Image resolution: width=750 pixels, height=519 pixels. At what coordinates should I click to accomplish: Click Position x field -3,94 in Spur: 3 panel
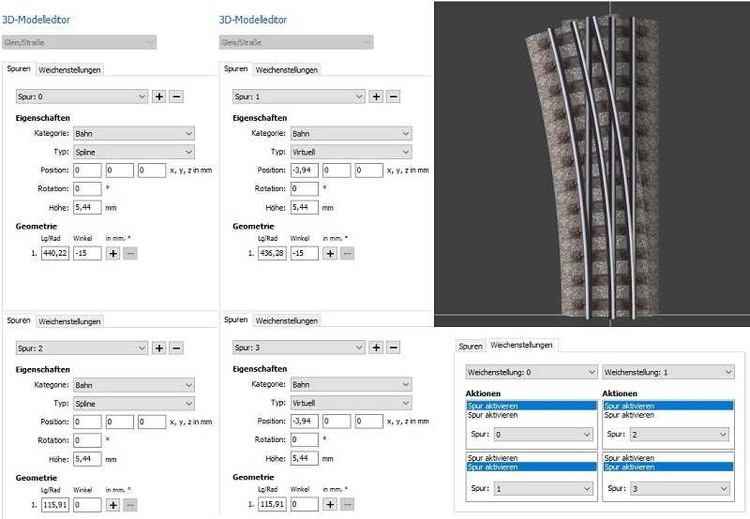pos(304,421)
